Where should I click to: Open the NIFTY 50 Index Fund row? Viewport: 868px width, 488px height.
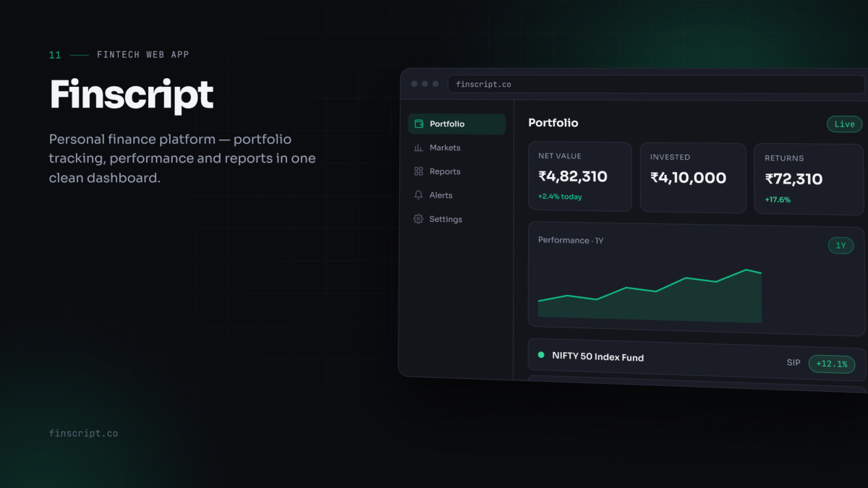click(697, 359)
